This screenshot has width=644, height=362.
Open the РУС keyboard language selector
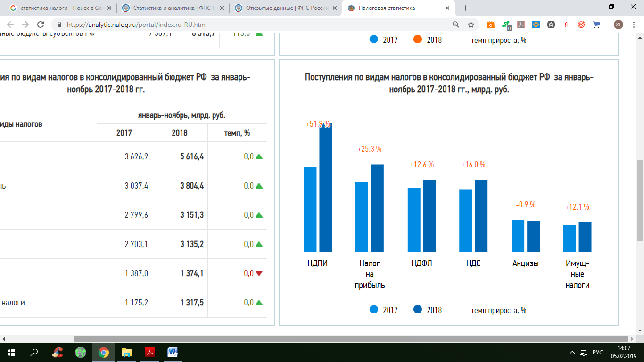597,352
